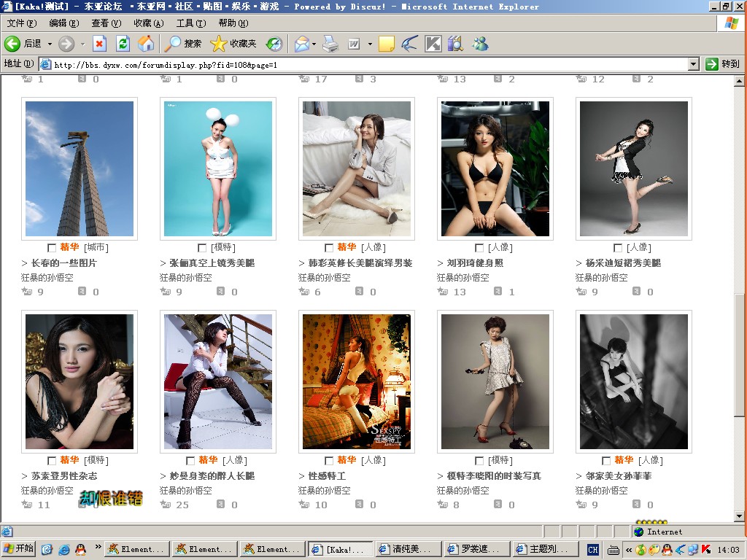Click the Forward arrow icon
747x560 pixels.
click(66, 44)
